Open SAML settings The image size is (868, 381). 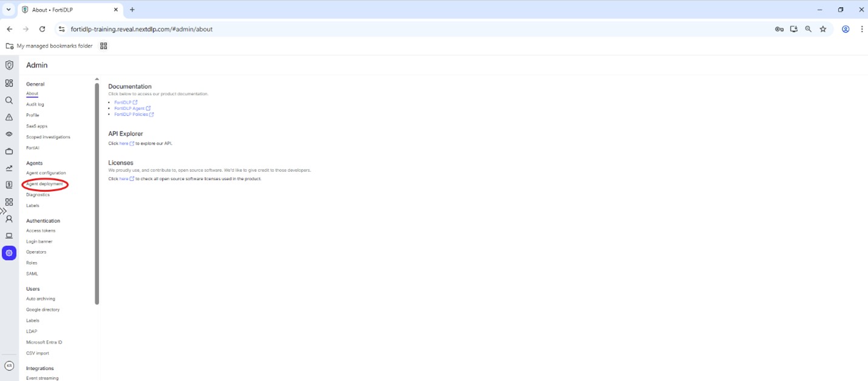tap(32, 274)
